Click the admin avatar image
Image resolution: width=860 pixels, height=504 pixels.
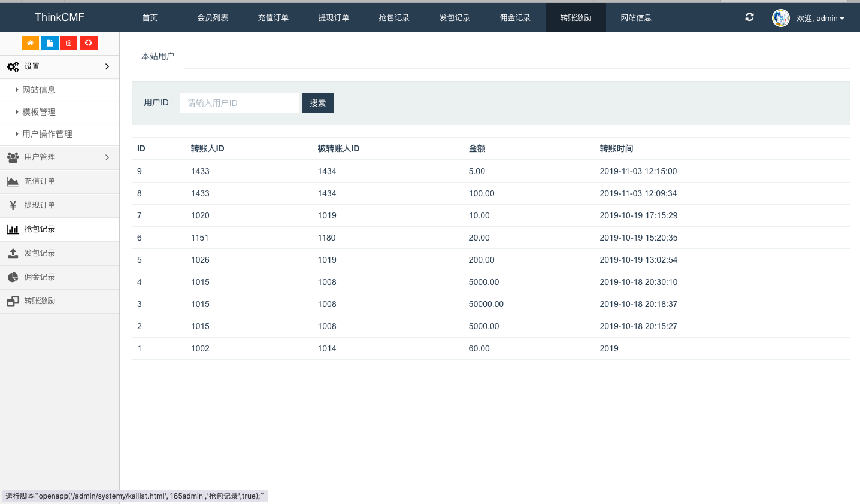[x=781, y=18]
